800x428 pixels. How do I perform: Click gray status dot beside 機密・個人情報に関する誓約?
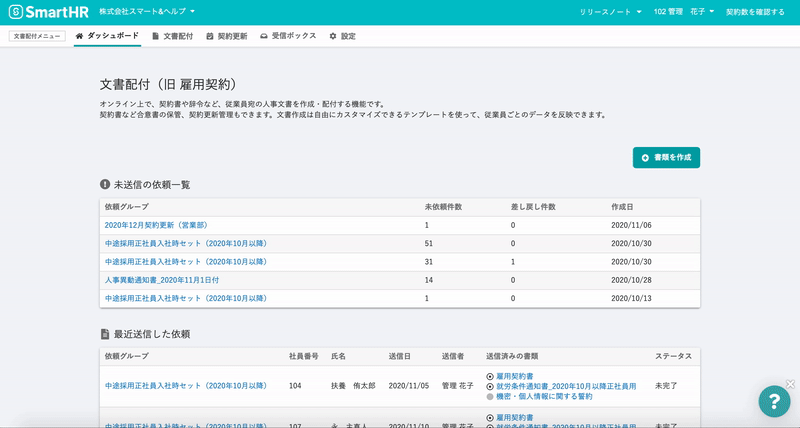tap(490, 396)
